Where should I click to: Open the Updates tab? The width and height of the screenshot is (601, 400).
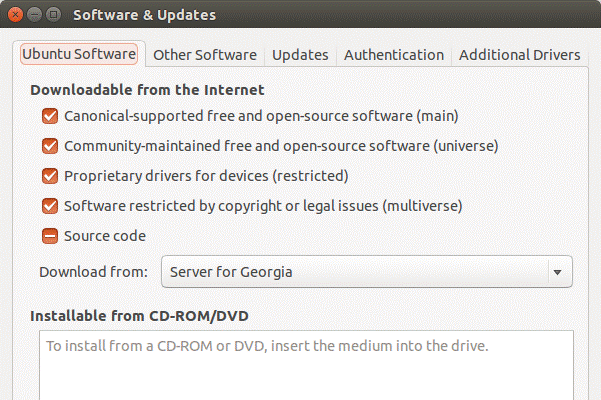tap(300, 55)
